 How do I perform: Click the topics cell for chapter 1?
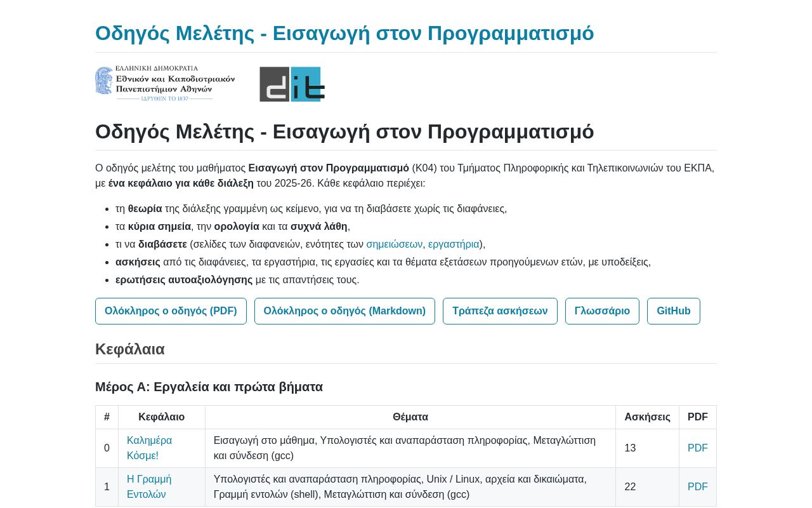coord(410,486)
